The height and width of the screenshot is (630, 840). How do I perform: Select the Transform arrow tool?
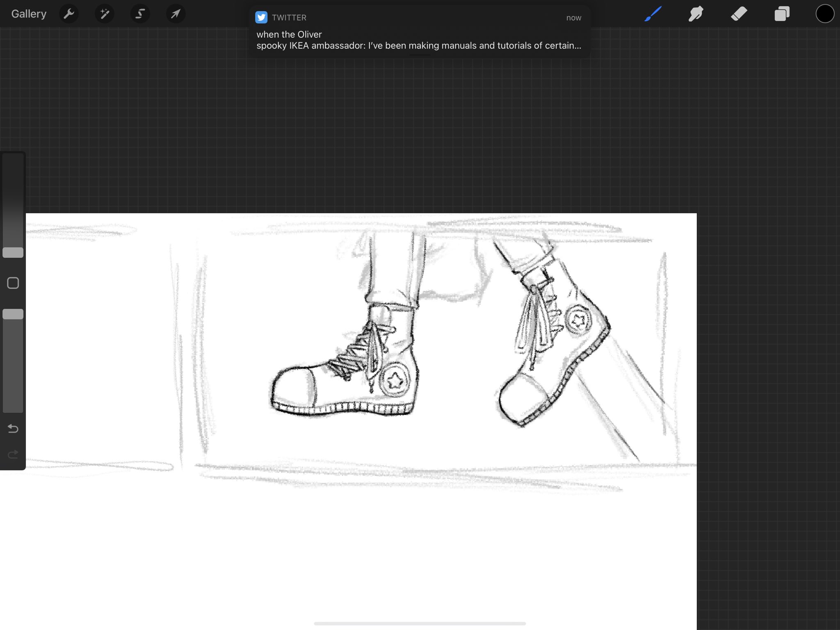tap(176, 14)
